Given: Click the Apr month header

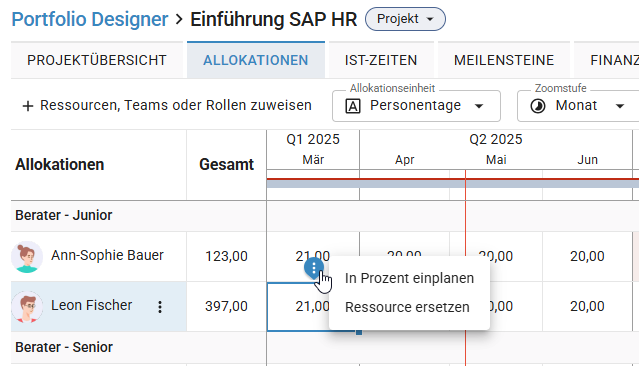Looking at the screenshot, I should point(405,160).
